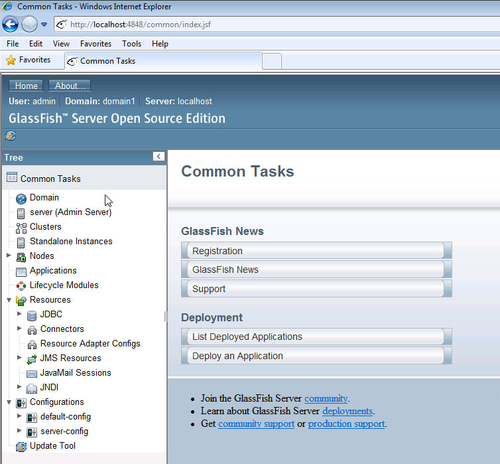The width and height of the screenshot is (500, 464).
Task: Expand the Connectors node
Action: pos(19,328)
